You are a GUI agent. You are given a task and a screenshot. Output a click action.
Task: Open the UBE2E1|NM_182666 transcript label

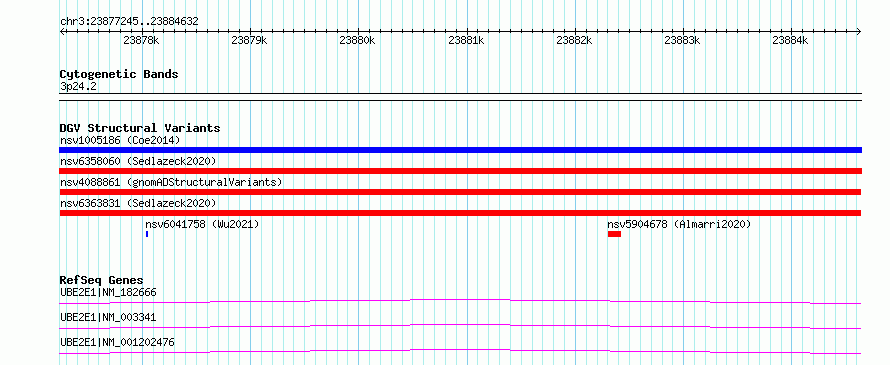point(108,292)
